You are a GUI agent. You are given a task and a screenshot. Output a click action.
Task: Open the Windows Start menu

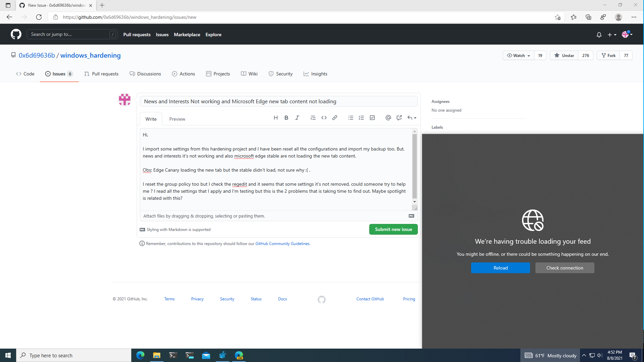[8, 355]
